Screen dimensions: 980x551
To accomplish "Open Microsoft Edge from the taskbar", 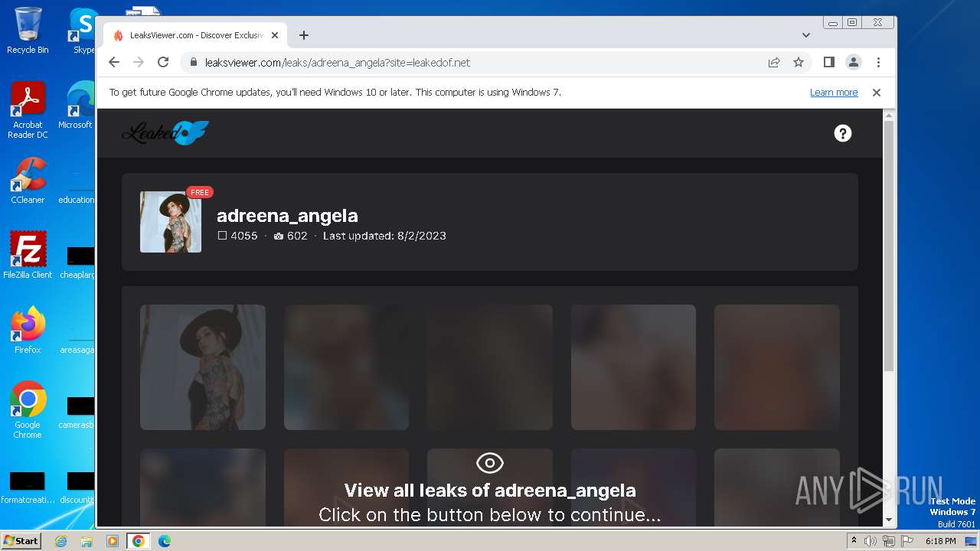I will tap(164, 541).
